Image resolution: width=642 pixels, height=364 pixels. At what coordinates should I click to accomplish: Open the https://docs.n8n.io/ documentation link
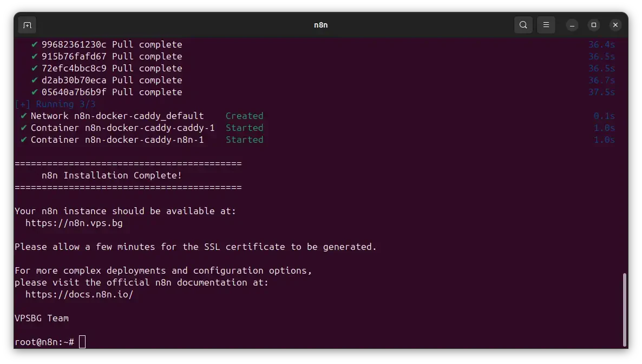click(x=79, y=294)
